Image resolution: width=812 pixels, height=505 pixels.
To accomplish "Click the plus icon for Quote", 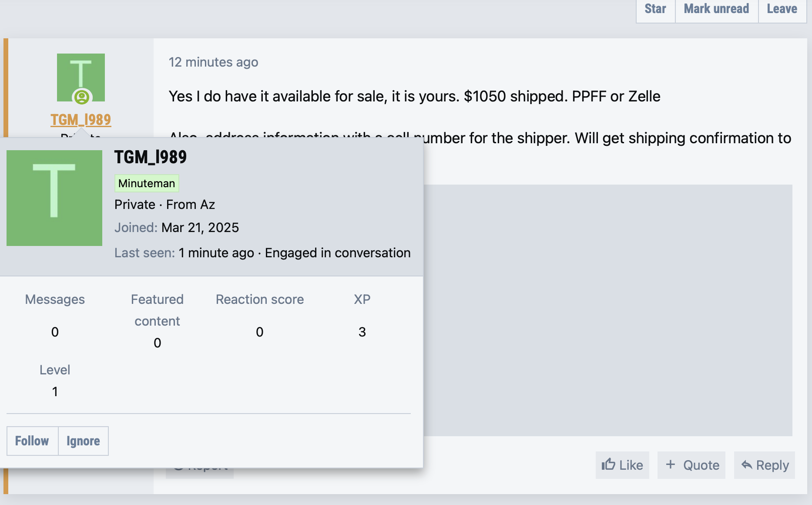I will click(x=671, y=465).
